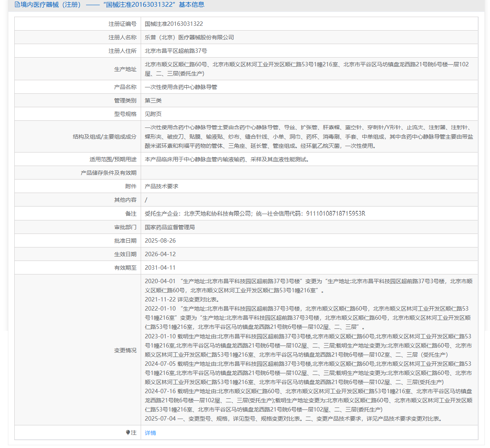This screenshot has width=490, height=448.
Task: Click the 生产地址 label cell
Action: click(78, 69)
